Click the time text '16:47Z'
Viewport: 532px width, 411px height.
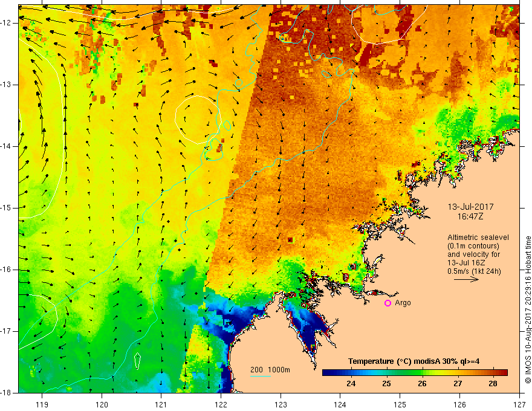pos(470,216)
